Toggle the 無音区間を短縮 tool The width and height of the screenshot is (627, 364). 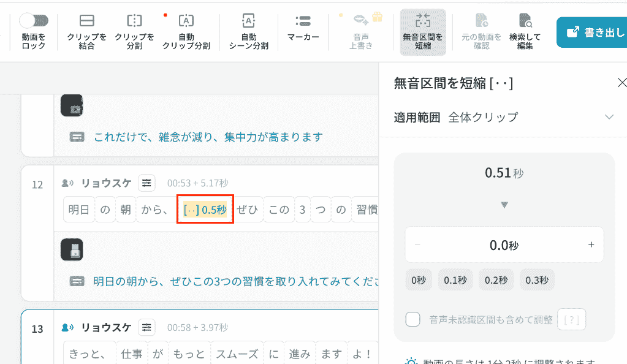[x=423, y=32]
